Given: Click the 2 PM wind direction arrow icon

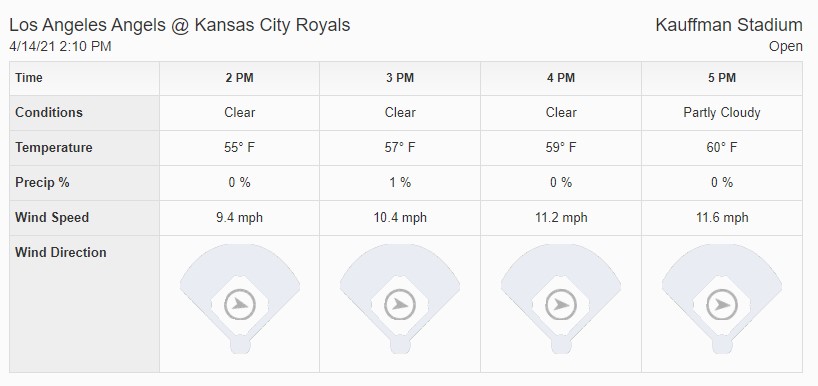Looking at the screenshot, I should 240,305.
